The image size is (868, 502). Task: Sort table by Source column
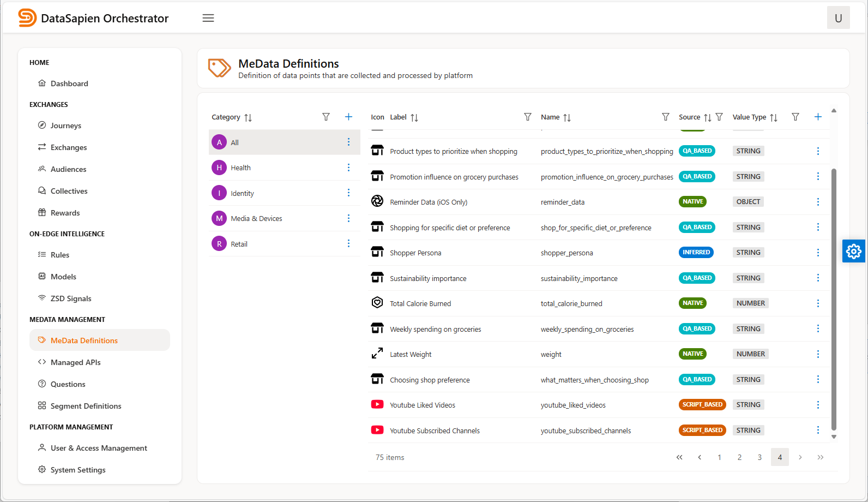pos(708,117)
